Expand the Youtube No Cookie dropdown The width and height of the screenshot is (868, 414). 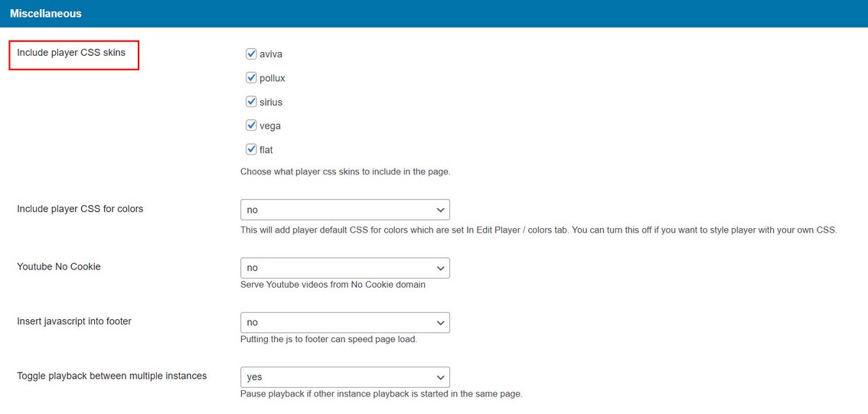(344, 268)
